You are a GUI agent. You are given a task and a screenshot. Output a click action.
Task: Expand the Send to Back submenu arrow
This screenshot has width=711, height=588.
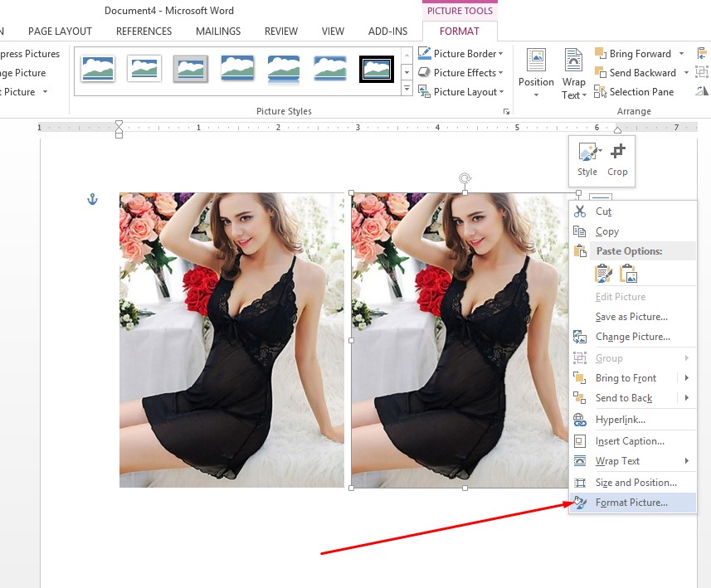click(686, 397)
